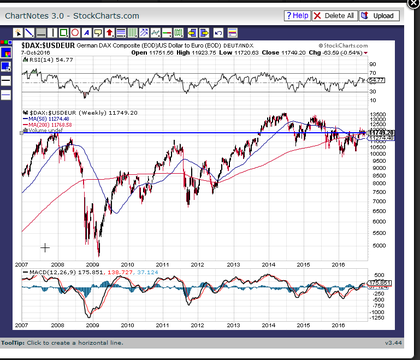
Task: Select the red ellipse shape tool
Action: pyautogui.click(x=75, y=33)
